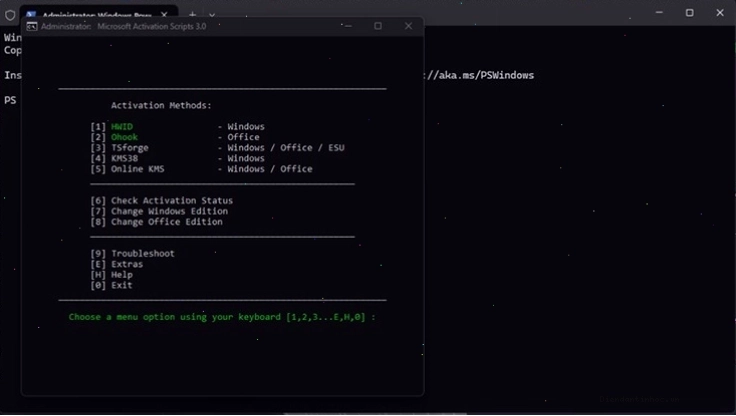
Task: Click the green HWID activation option
Action: click(x=122, y=126)
